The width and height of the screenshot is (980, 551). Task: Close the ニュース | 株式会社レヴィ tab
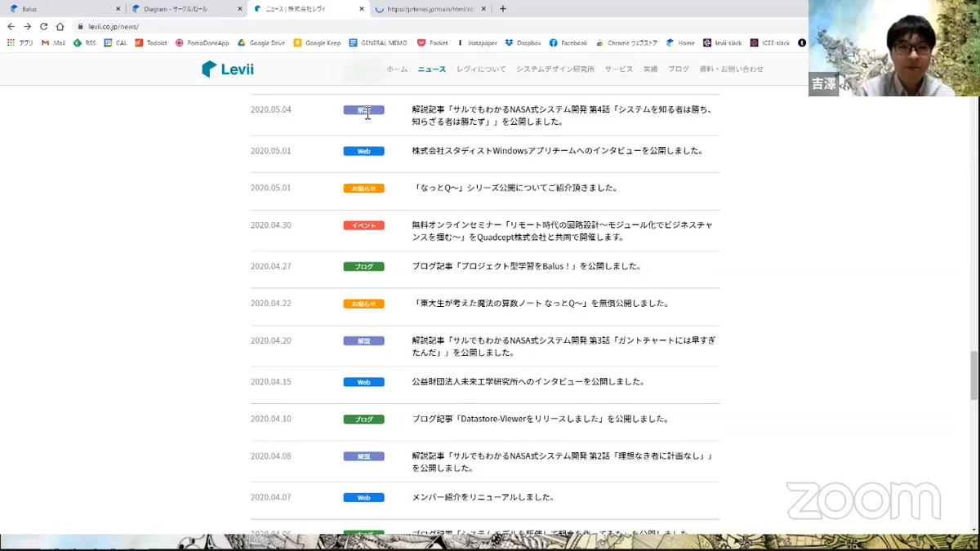361,9
